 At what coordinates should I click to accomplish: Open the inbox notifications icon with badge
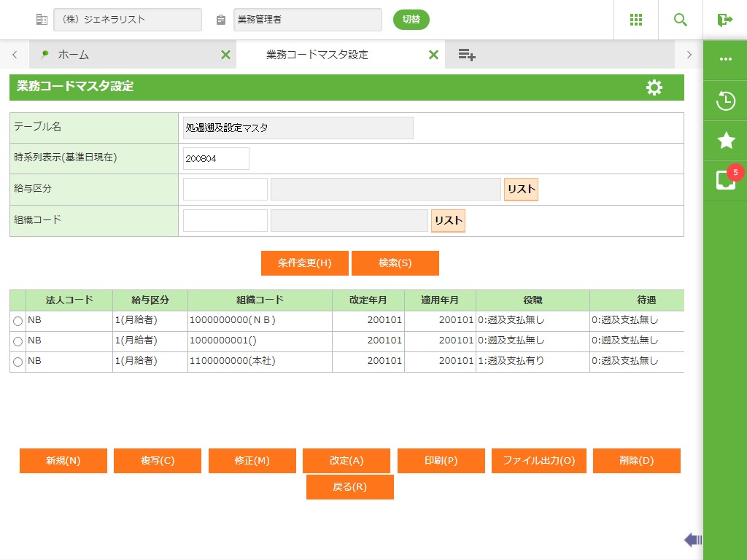coord(725,180)
